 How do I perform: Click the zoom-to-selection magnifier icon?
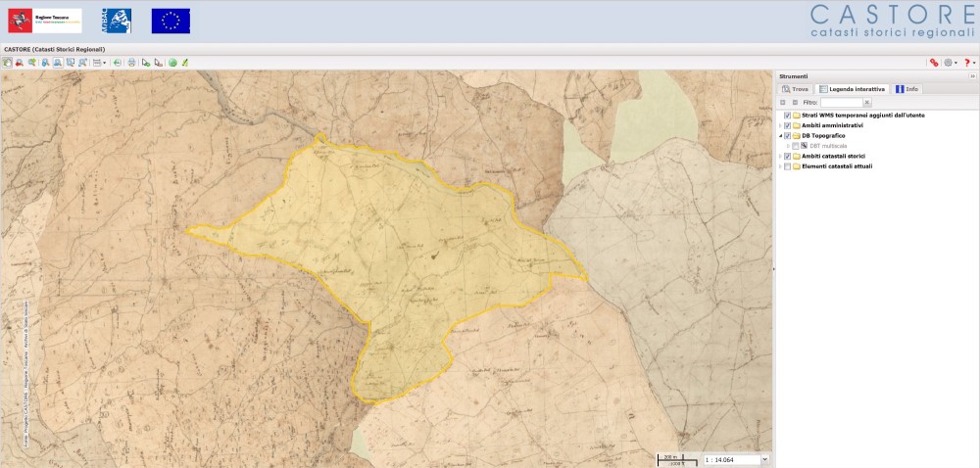coord(82,63)
